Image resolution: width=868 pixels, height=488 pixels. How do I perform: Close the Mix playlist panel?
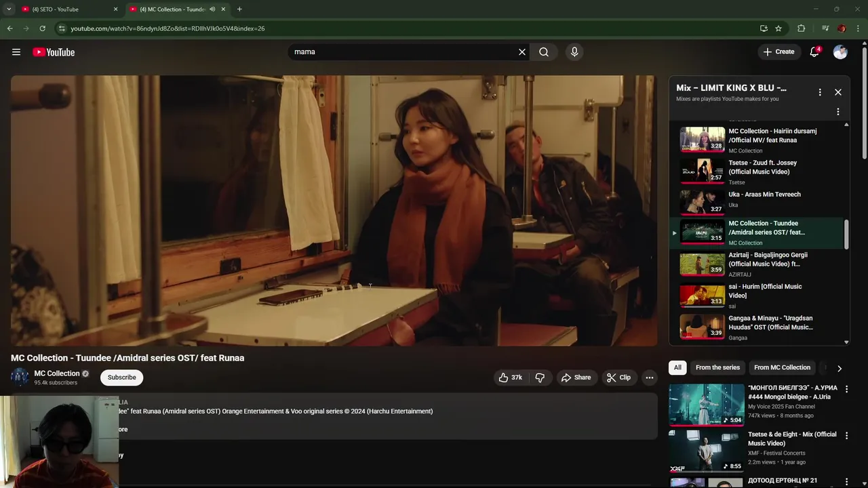point(838,92)
